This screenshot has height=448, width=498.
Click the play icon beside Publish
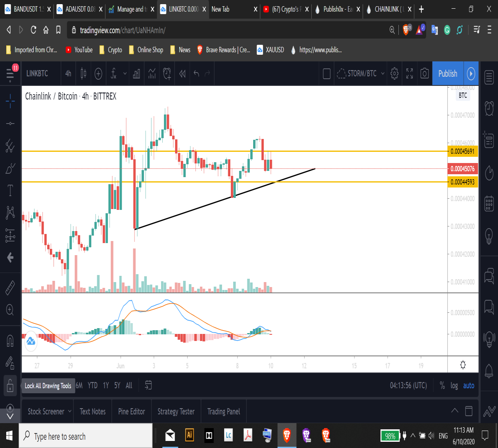471,73
